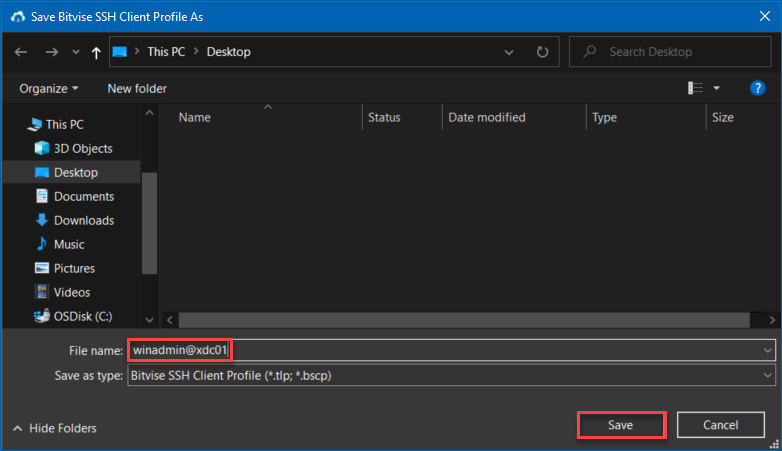Click the Pictures icon in sidebar
Screen dimensions: 782x451
pos(42,268)
